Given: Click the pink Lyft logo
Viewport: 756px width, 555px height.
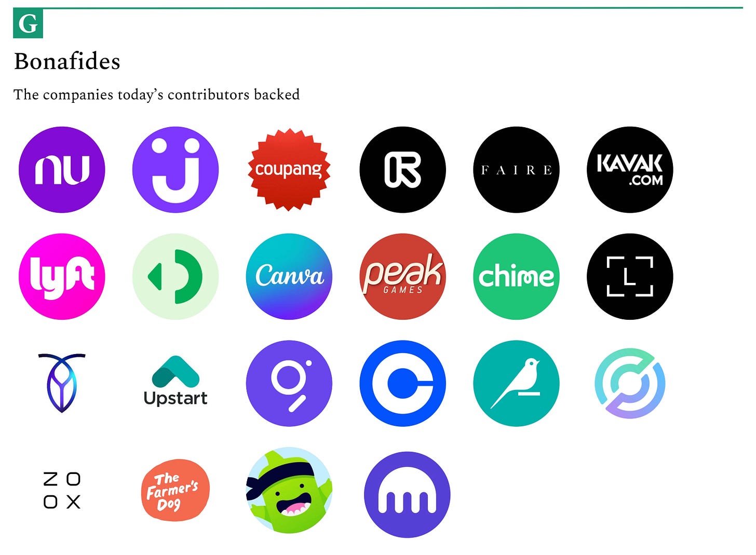Looking at the screenshot, I should (62, 277).
